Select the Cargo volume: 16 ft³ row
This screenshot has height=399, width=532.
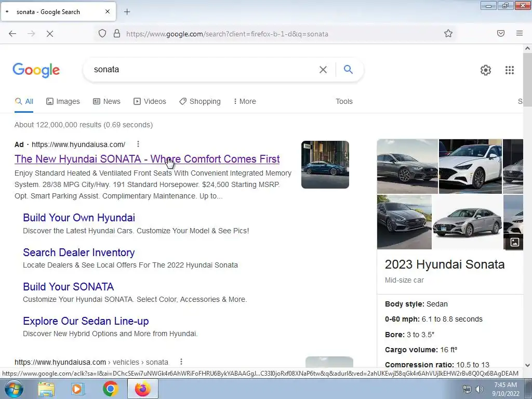pos(421,350)
